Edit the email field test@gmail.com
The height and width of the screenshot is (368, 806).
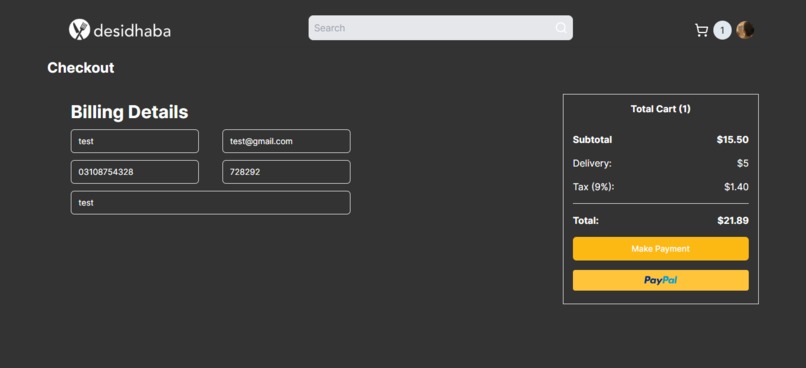(286, 141)
